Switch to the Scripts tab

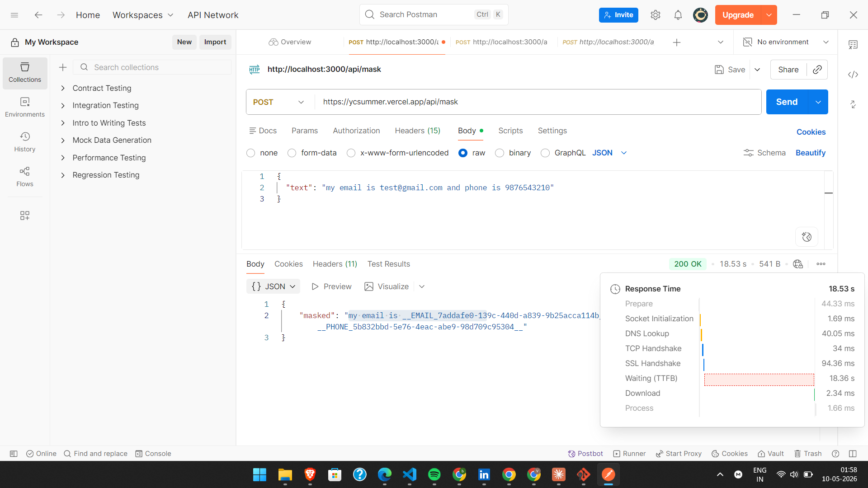[510, 131]
